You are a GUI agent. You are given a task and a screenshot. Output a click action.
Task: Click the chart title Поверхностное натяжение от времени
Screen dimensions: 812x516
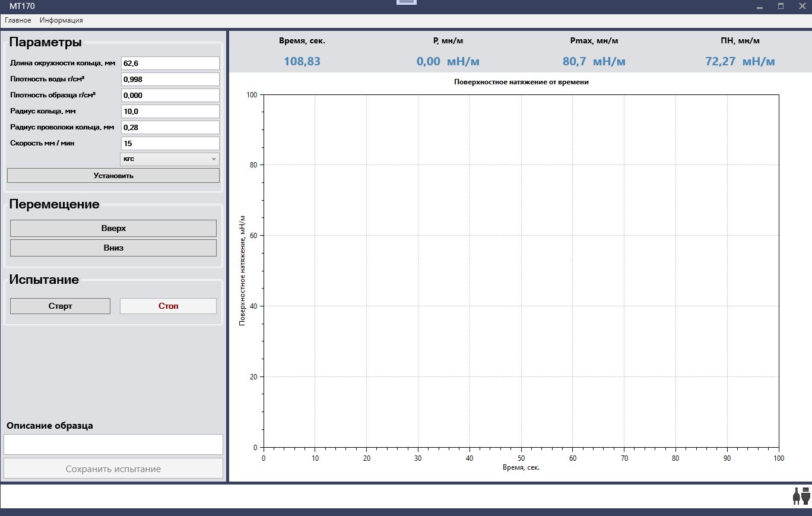[x=521, y=82]
